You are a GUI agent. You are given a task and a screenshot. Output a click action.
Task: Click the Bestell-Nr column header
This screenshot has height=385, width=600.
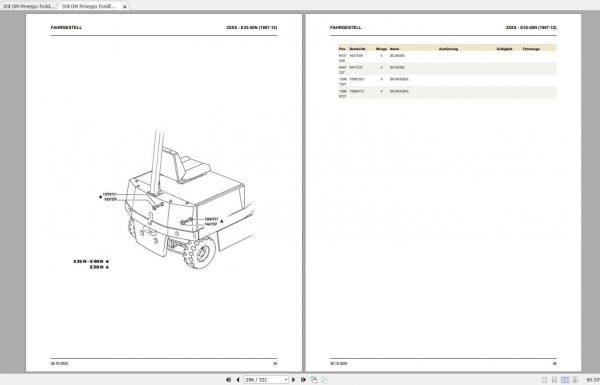(x=357, y=49)
